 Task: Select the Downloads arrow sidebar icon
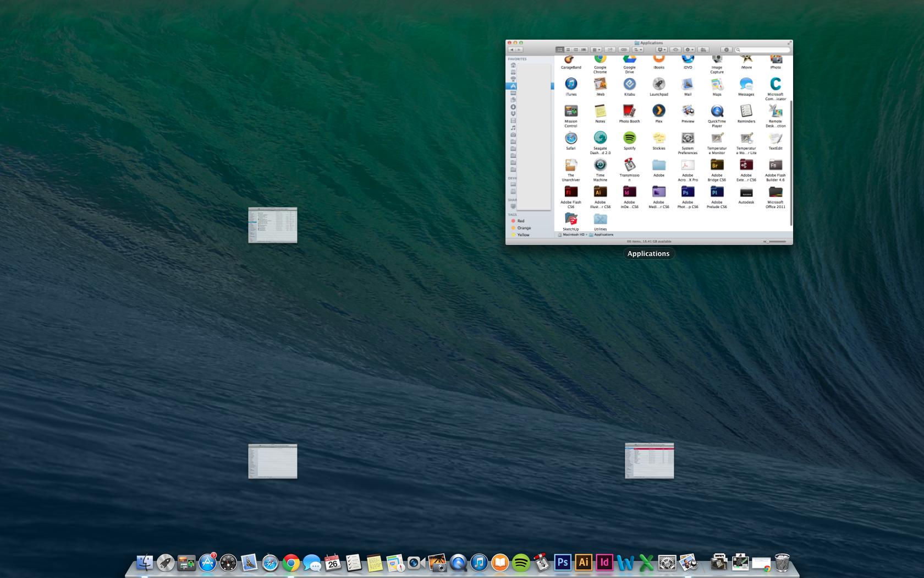pyautogui.click(x=513, y=107)
